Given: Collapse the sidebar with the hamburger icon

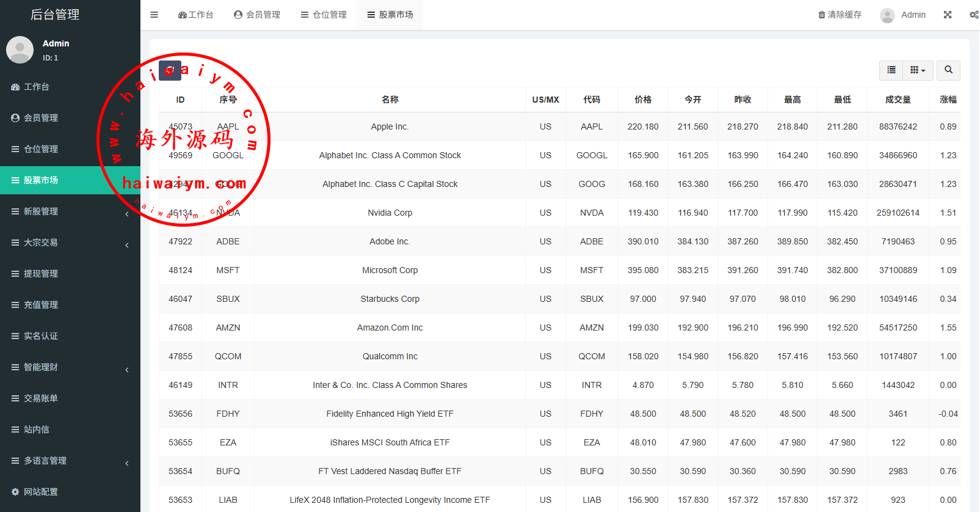Looking at the screenshot, I should (154, 15).
